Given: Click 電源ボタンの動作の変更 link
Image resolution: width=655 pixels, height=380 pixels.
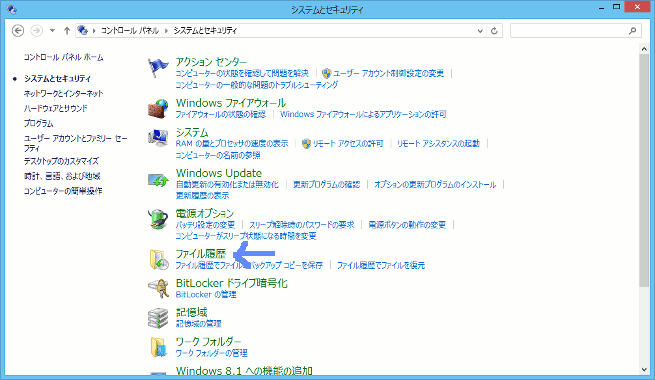Looking at the screenshot, I should (x=407, y=225).
